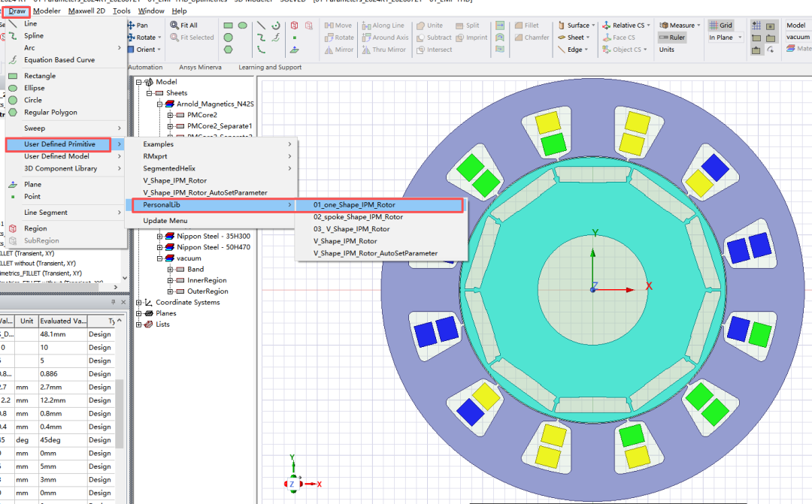This screenshot has height=504, width=812.
Task: Toggle snap to grid icon
Action: pos(756,26)
